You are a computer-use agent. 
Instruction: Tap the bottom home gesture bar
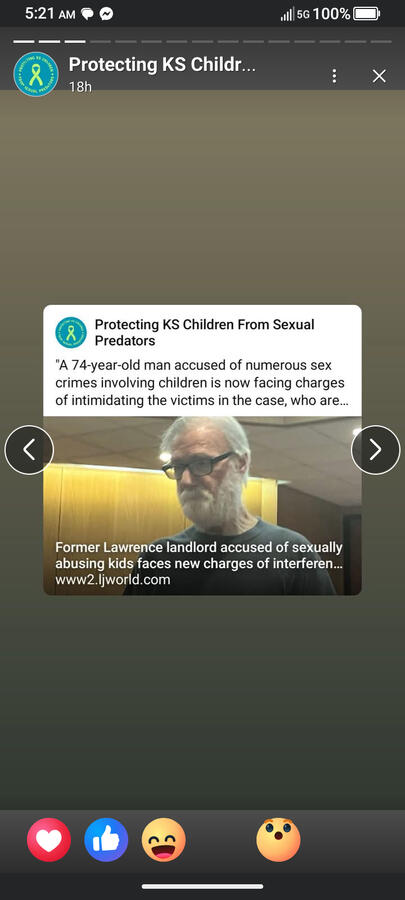(x=202, y=887)
